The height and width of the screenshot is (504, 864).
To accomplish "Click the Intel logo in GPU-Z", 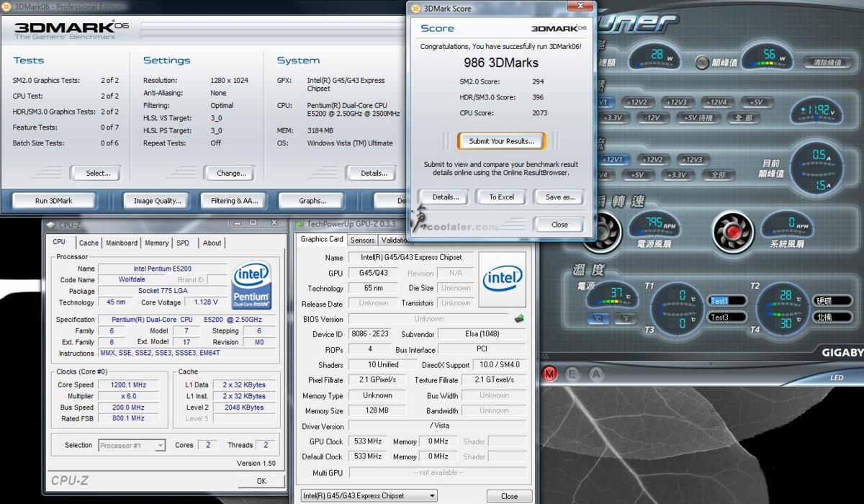I will click(503, 278).
